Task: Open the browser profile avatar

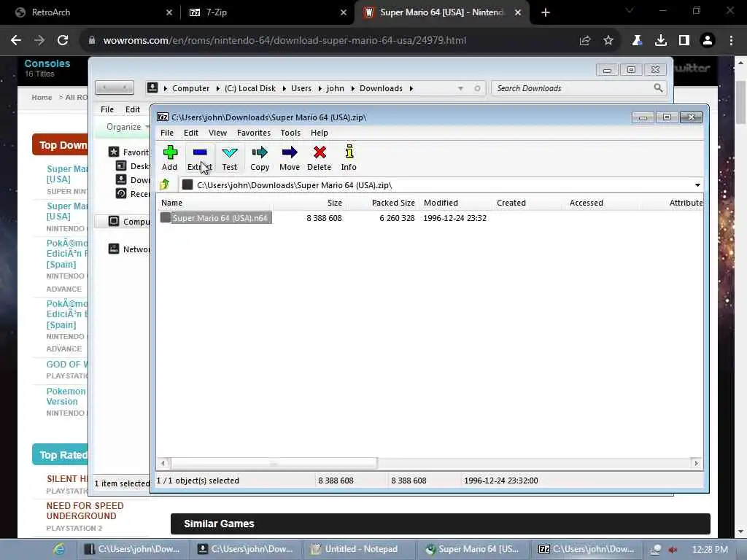Action: 708,41
